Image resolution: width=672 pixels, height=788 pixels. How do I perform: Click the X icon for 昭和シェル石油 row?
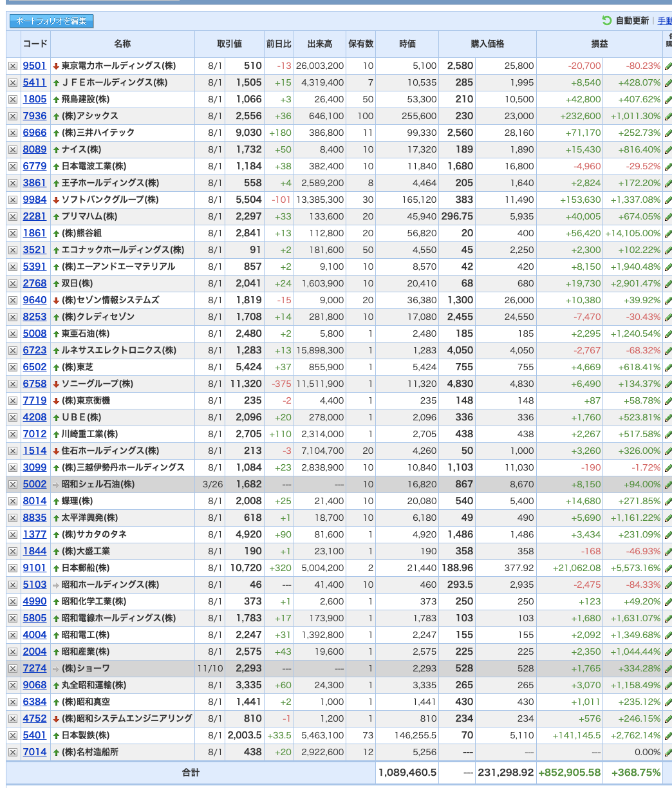pos(13,484)
